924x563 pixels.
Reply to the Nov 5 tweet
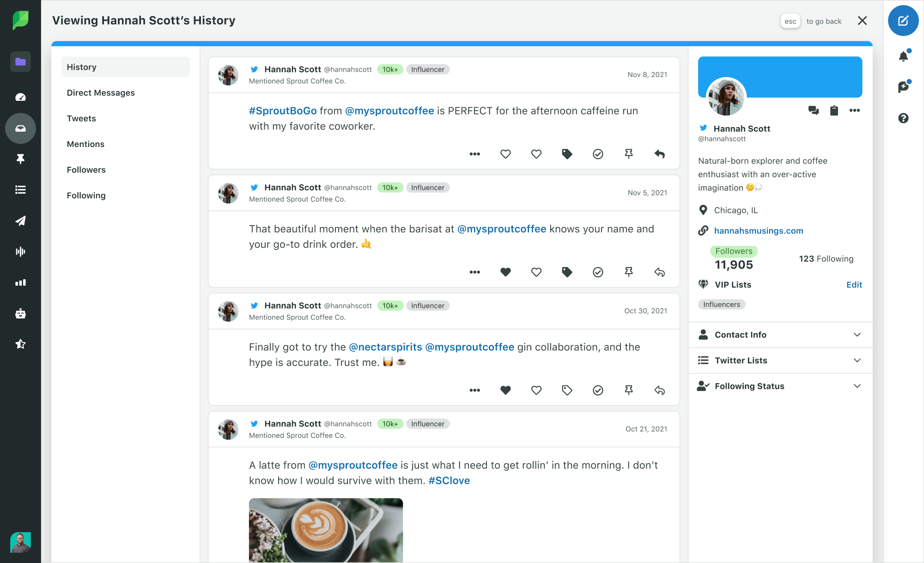659,272
